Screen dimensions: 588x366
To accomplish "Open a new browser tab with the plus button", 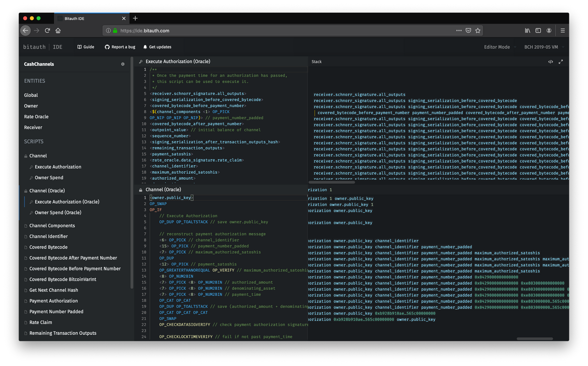I will click(x=135, y=18).
